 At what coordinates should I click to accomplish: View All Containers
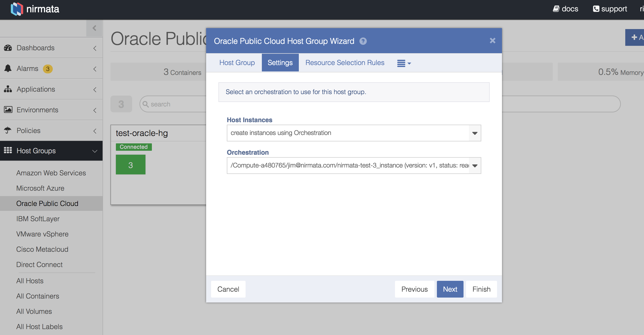[x=38, y=296]
